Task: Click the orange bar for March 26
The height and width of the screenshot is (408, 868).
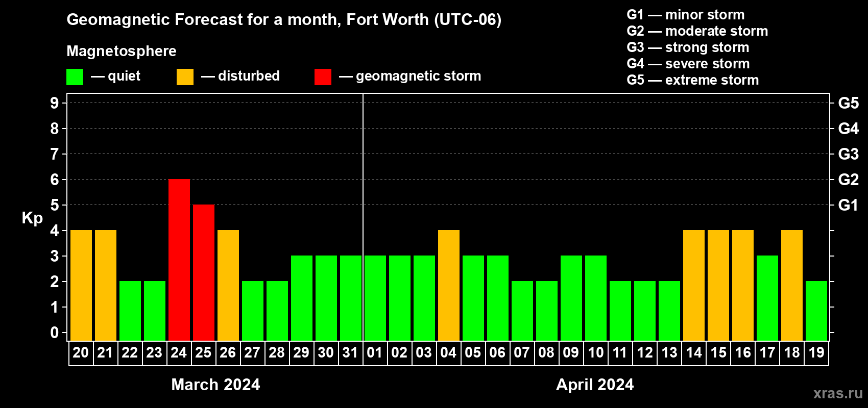Action: click(228, 286)
